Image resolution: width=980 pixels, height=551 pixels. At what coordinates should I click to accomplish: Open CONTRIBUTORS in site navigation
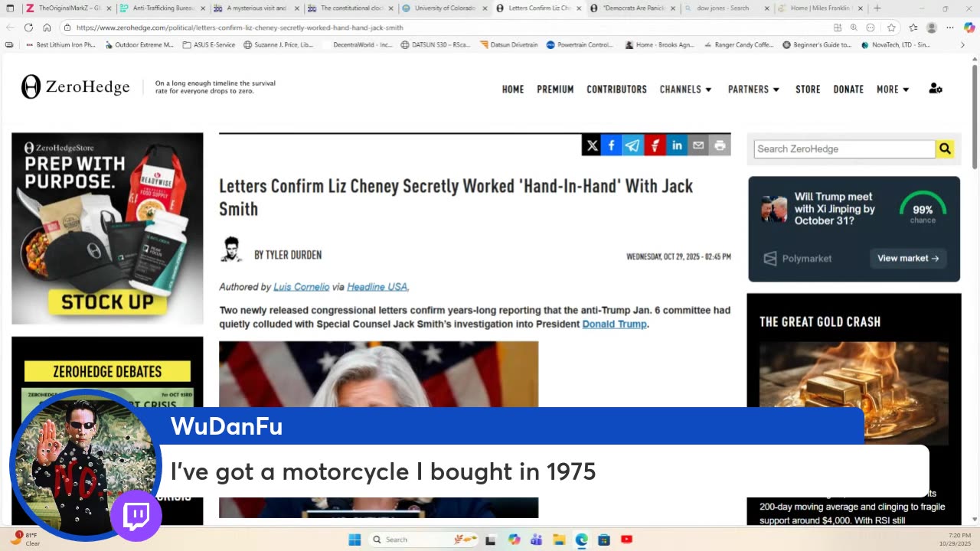tap(617, 90)
